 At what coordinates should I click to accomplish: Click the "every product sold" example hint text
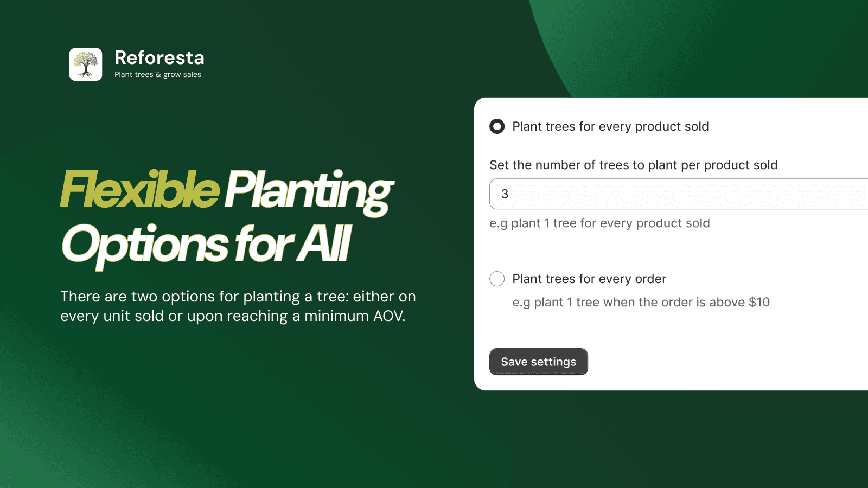point(599,223)
